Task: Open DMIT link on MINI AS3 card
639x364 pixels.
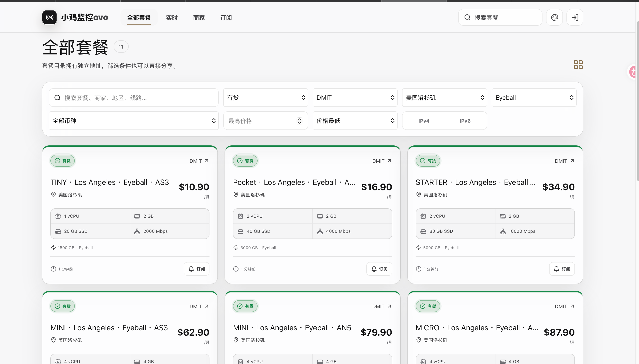Action: (x=199, y=306)
